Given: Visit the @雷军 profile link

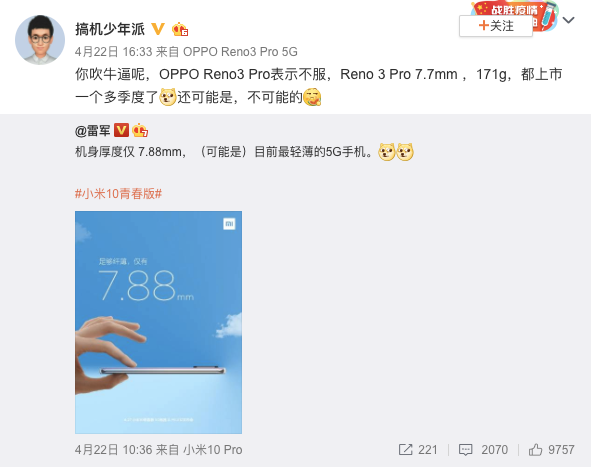Looking at the screenshot, I should point(92,131).
